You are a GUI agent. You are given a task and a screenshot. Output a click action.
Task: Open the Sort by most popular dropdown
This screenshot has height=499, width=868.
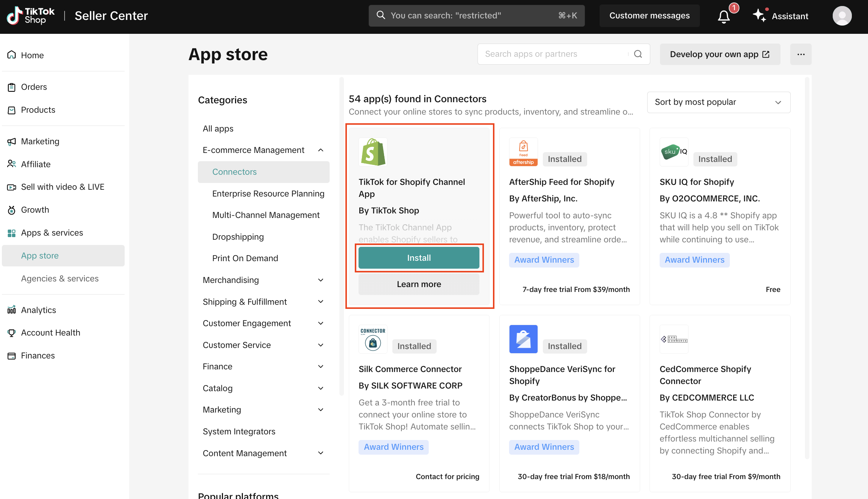(719, 102)
